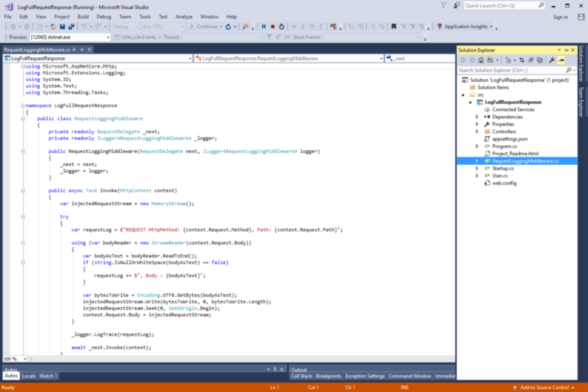Toggle a bookmark using the flag icon

pyautogui.click(x=394, y=26)
